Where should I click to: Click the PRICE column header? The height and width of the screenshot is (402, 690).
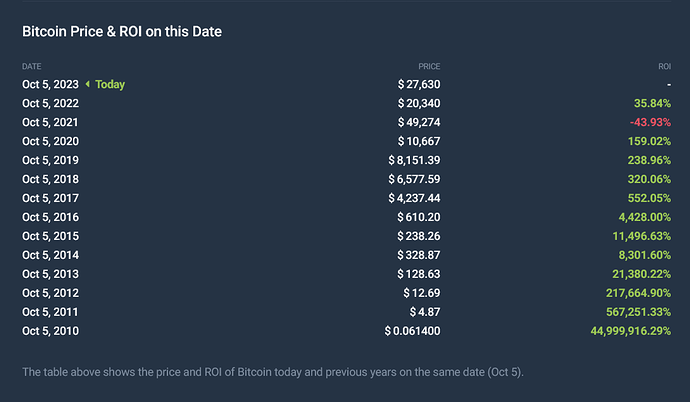coord(428,66)
